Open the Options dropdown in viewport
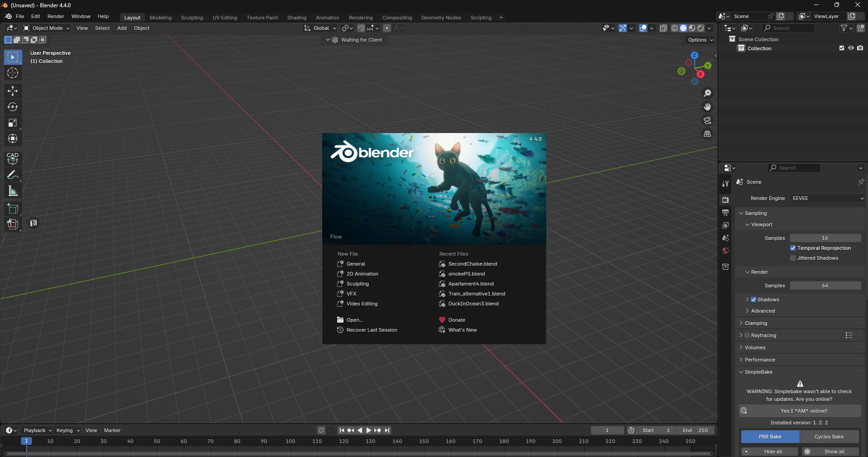Screen dimensions: 868x457 click(x=700, y=40)
